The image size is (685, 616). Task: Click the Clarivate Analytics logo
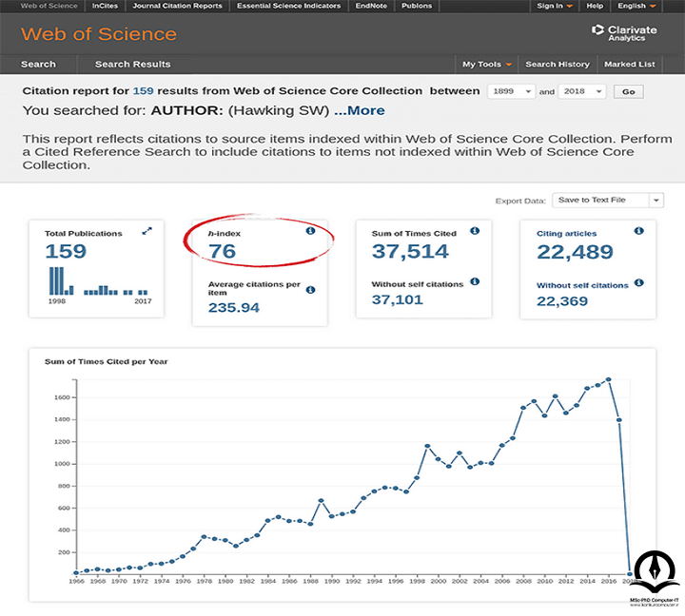(x=624, y=33)
